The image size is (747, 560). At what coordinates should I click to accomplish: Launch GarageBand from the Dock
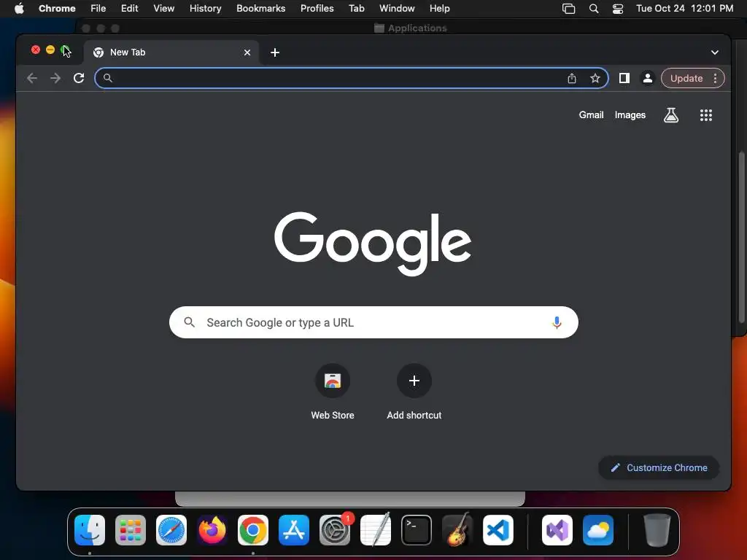point(457,530)
